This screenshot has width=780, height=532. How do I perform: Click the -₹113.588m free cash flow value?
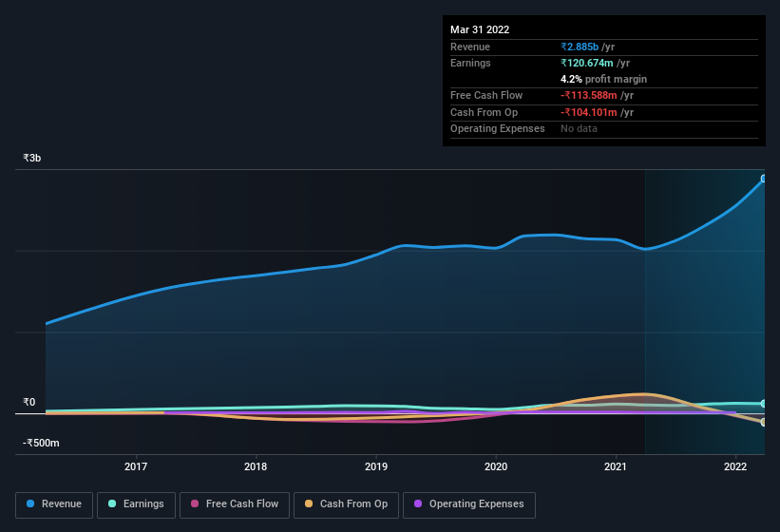pyautogui.click(x=588, y=95)
